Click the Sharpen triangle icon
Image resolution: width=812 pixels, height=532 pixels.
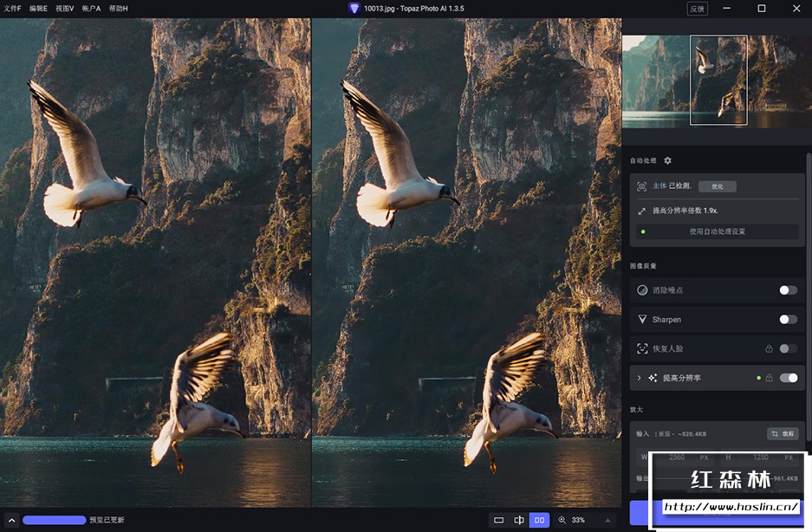coord(642,320)
